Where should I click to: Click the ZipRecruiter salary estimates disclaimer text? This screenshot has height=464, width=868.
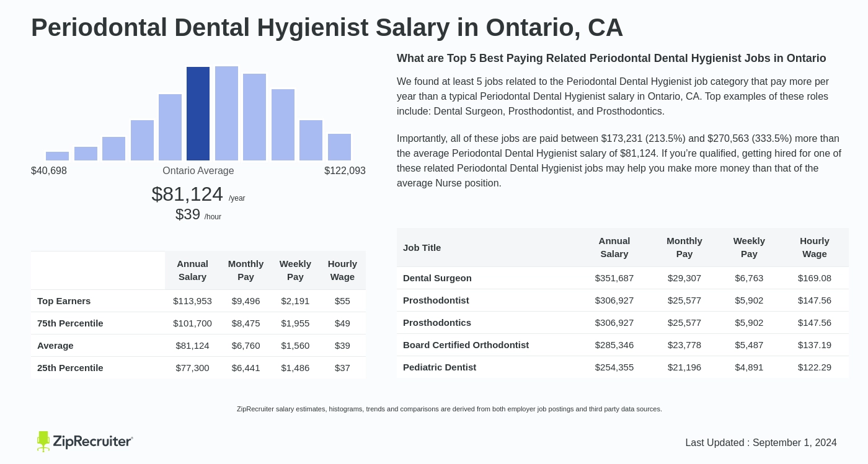pyautogui.click(x=449, y=409)
